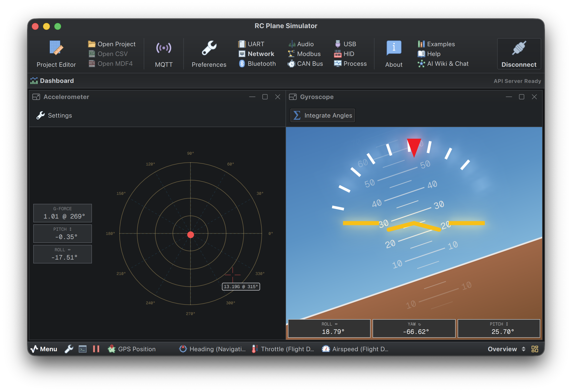Launch the Project Editor
The width and height of the screenshot is (572, 392).
coord(56,54)
